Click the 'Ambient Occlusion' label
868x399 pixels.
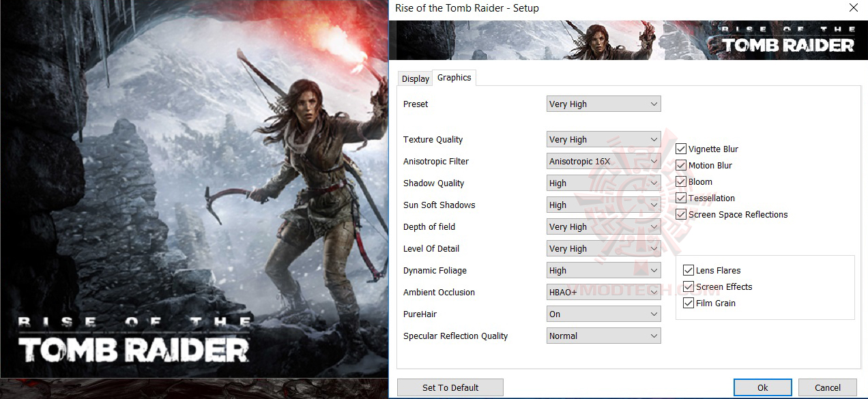coord(439,292)
